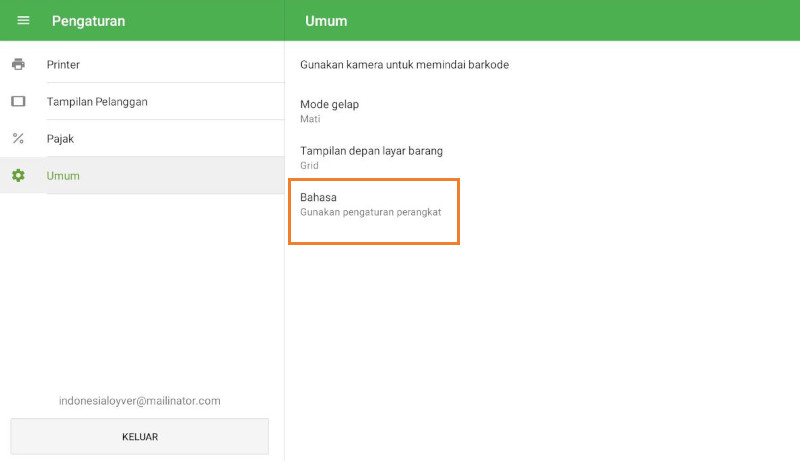
Task: Click the Tampilan Pelanggan display icon
Action: (x=18, y=101)
